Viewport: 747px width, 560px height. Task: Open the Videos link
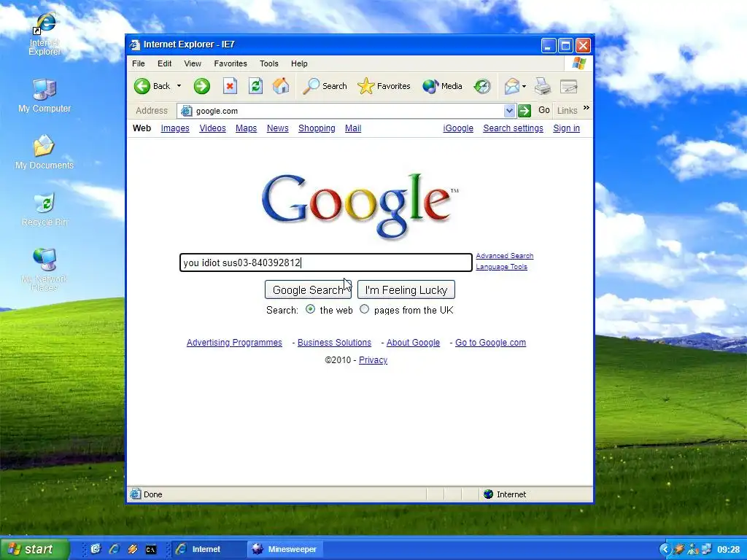point(212,128)
